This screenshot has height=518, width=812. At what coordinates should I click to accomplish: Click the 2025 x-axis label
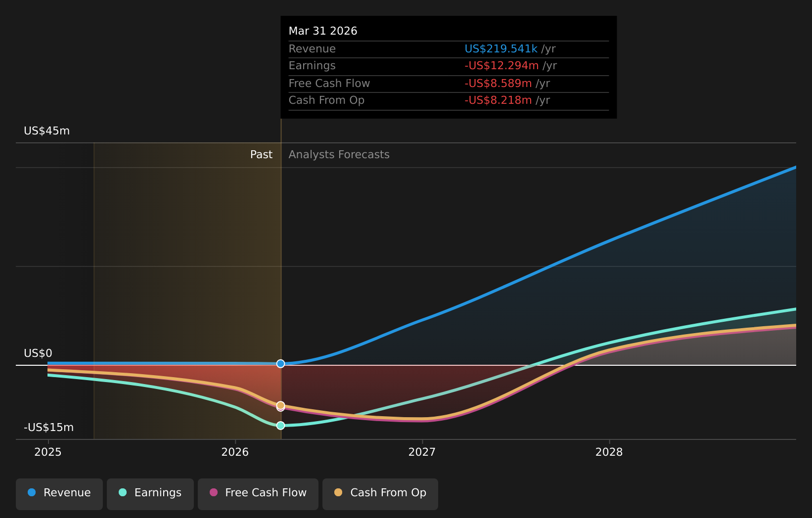click(x=48, y=452)
